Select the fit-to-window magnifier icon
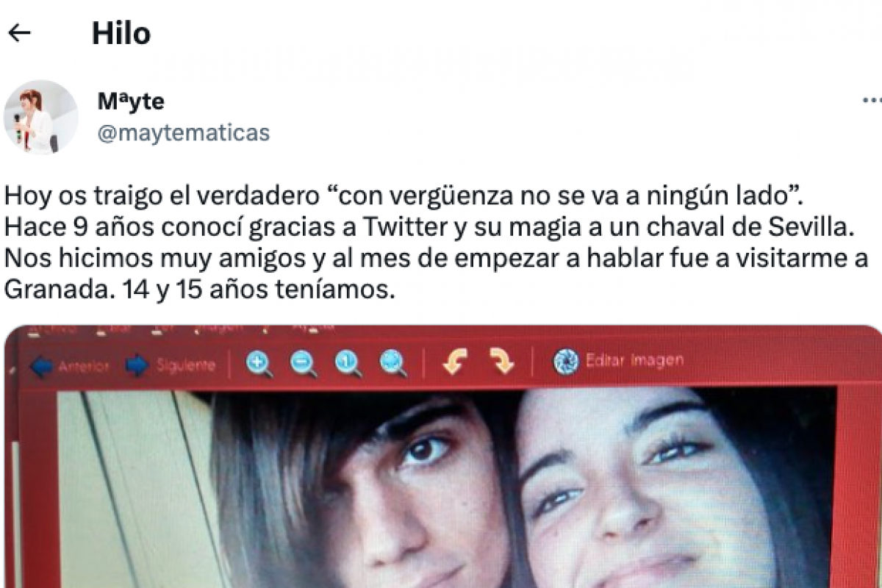This screenshot has width=882, height=588. 393,362
